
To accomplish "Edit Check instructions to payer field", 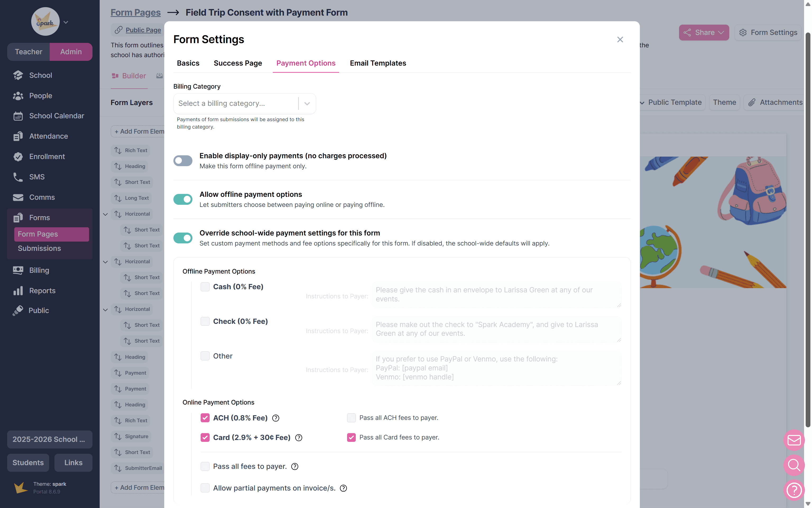I will pos(497,329).
